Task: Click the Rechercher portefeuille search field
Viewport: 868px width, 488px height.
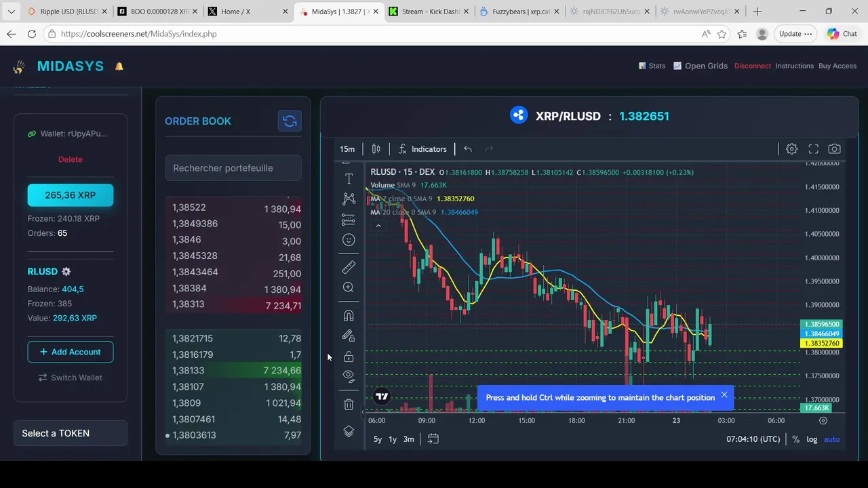Action: pyautogui.click(x=233, y=168)
